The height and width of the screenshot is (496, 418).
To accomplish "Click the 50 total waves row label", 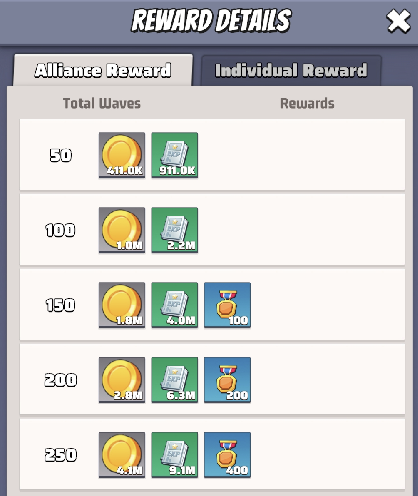I will coord(61,155).
